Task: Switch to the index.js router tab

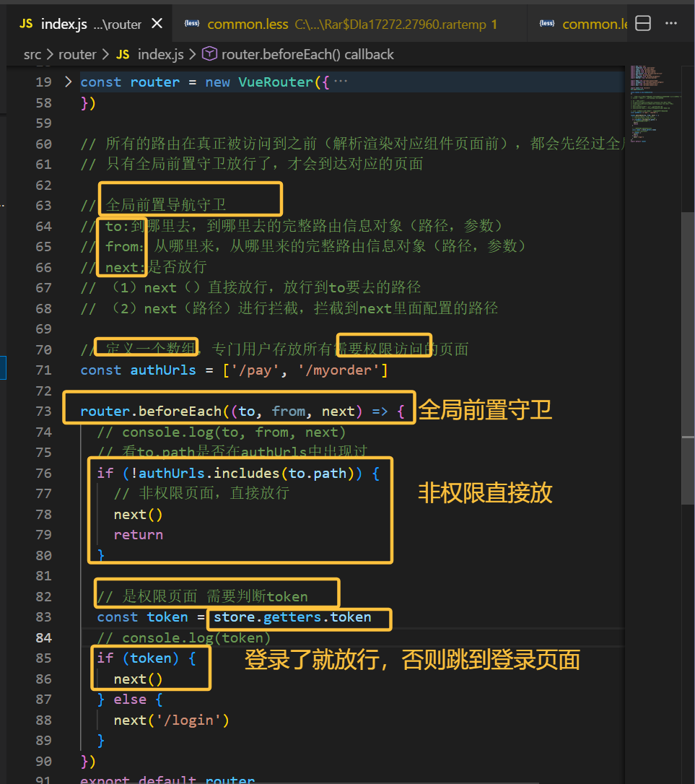Action: [89, 24]
